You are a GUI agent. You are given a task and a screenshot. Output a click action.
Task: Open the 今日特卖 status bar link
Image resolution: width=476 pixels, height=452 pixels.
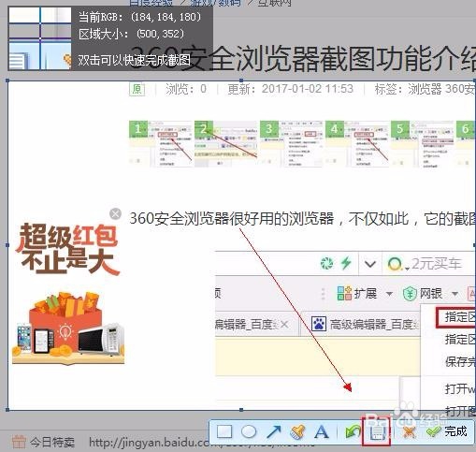pyautogui.click(x=52, y=442)
